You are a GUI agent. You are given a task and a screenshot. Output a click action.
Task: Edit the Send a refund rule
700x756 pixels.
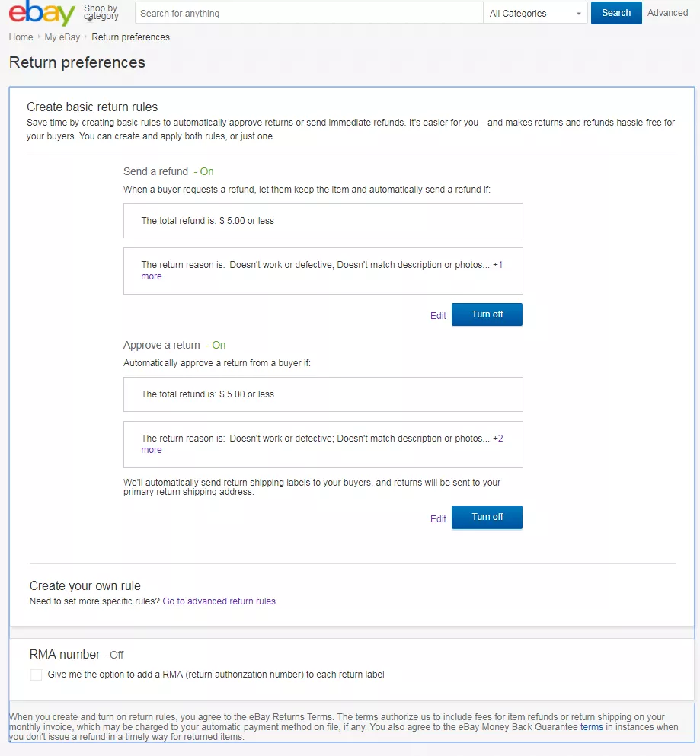click(437, 315)
